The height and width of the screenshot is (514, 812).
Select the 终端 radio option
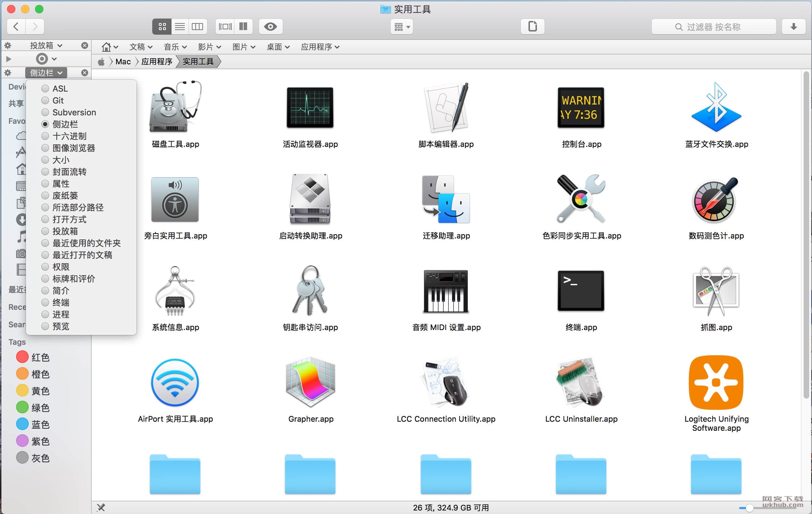45,302
